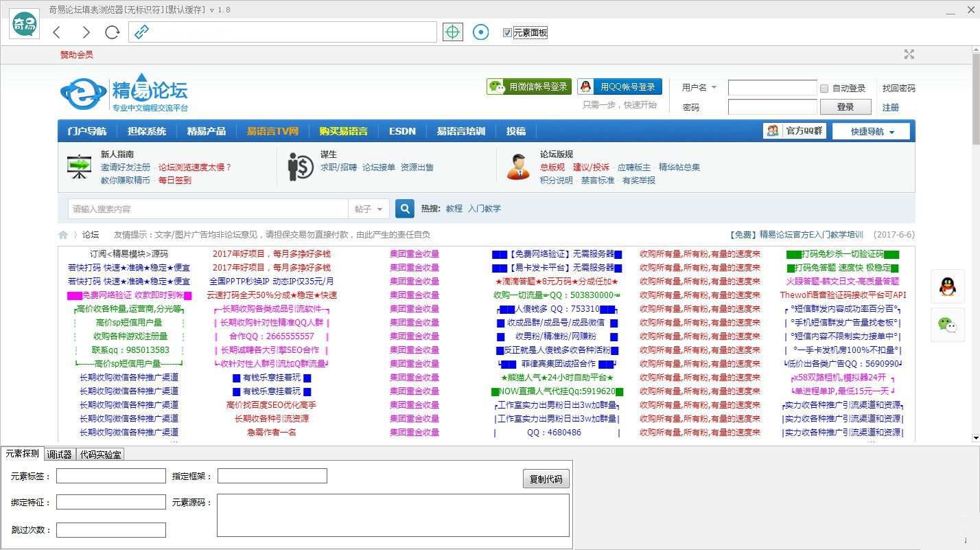This screenshot has width=980, height=550.
Task: Open the QQ penguin side widget
Action: pos(948,286)
